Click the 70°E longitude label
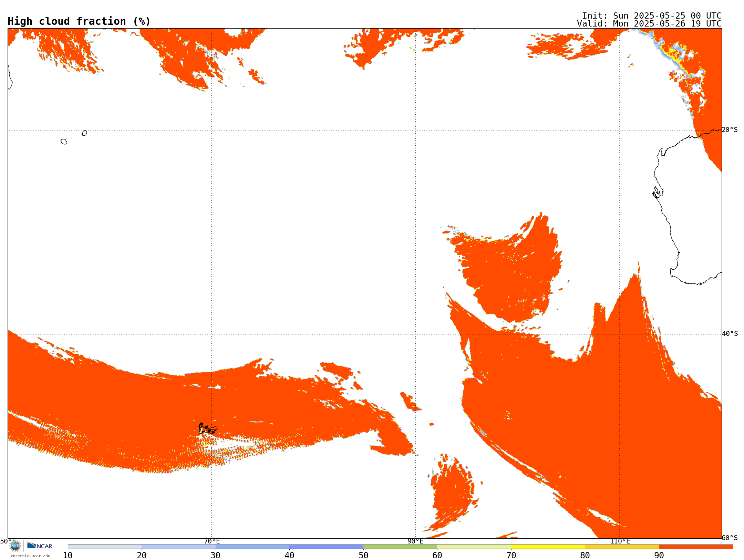 click(x=212, y=541)
